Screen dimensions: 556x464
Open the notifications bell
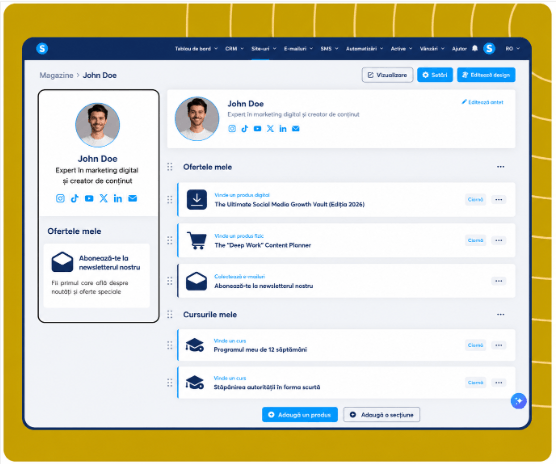point(475,48)
